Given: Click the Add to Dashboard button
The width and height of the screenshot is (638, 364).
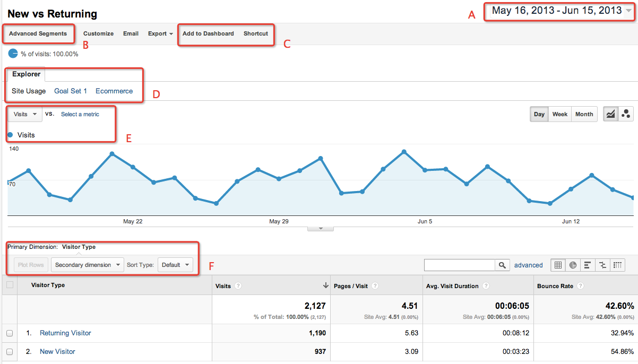Looking at the screenshot, I should [208, 33].
